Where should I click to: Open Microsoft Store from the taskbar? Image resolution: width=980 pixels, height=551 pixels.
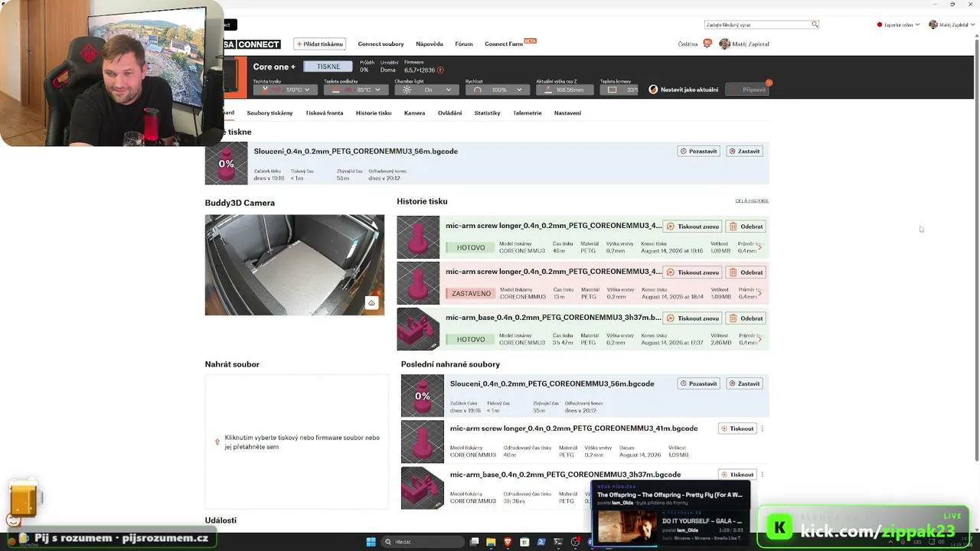[x=524, y=542]
